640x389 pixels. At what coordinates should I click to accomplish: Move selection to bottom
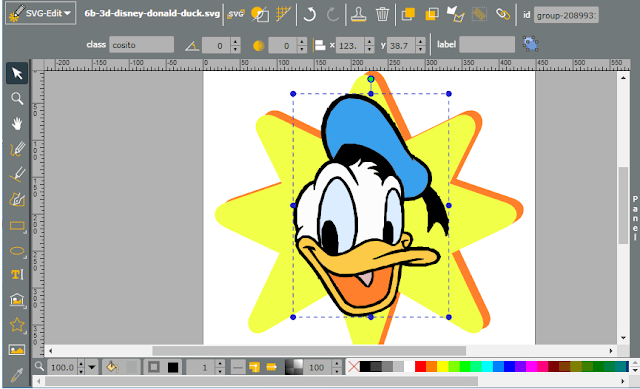click(x=431, y=14)
